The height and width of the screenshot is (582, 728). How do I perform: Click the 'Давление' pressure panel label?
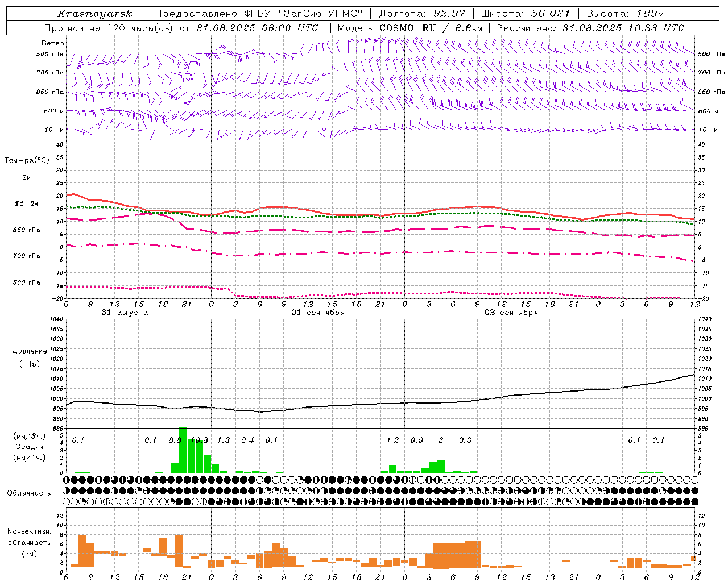coord(30,351)
